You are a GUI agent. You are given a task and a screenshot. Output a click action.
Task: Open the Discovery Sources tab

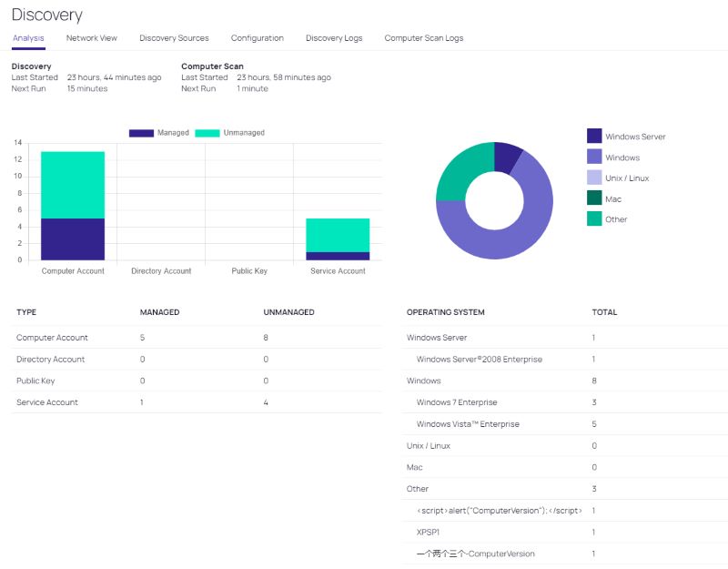coord(174,38)
